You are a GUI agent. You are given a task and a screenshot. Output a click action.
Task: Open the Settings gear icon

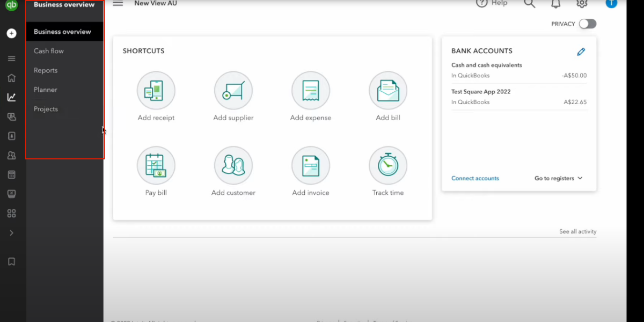(x=582, y=3)
